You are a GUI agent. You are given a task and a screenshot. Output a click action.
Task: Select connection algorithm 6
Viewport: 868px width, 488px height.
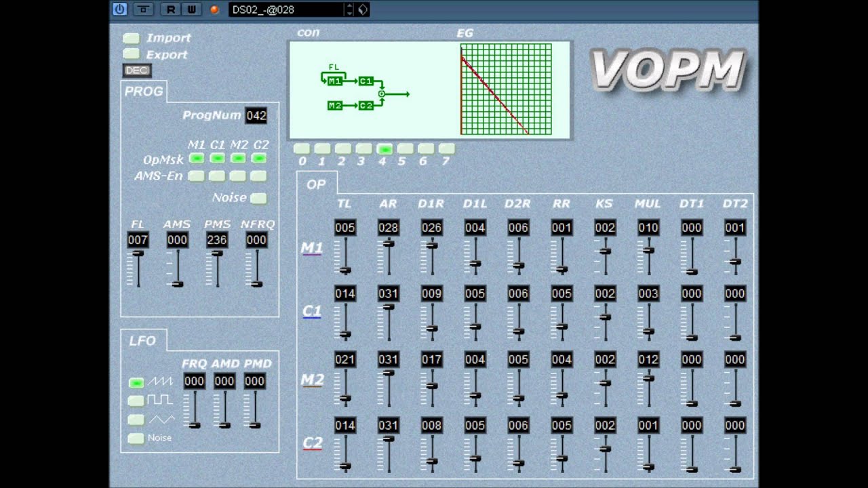[426, 148]
